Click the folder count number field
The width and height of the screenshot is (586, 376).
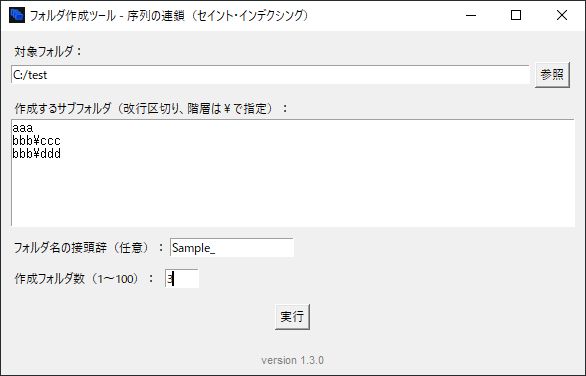(182, 278)
